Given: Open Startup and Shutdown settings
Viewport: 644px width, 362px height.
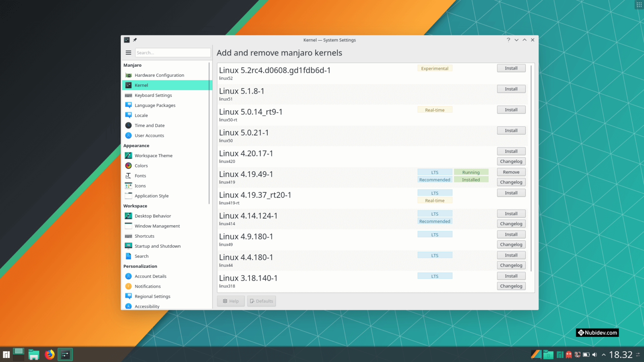Looking at the screenshot, I should [157, 246].
